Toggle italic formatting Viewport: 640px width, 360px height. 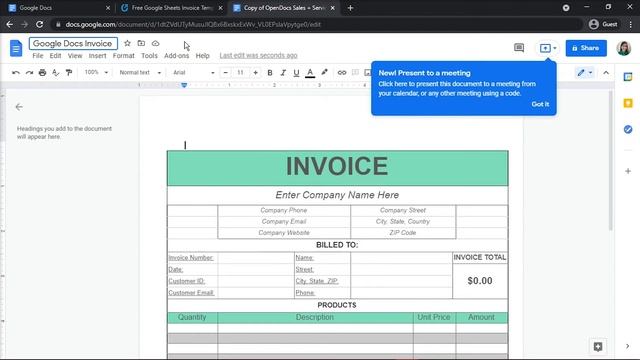pyautogui.click(x=283, y=73)
